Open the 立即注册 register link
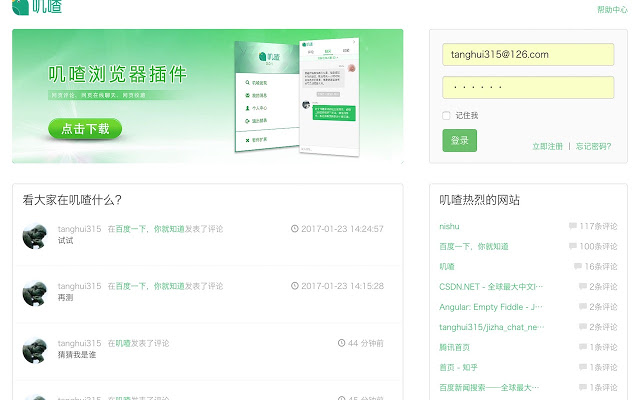This screenshot has width=640, height=400. 547,146
